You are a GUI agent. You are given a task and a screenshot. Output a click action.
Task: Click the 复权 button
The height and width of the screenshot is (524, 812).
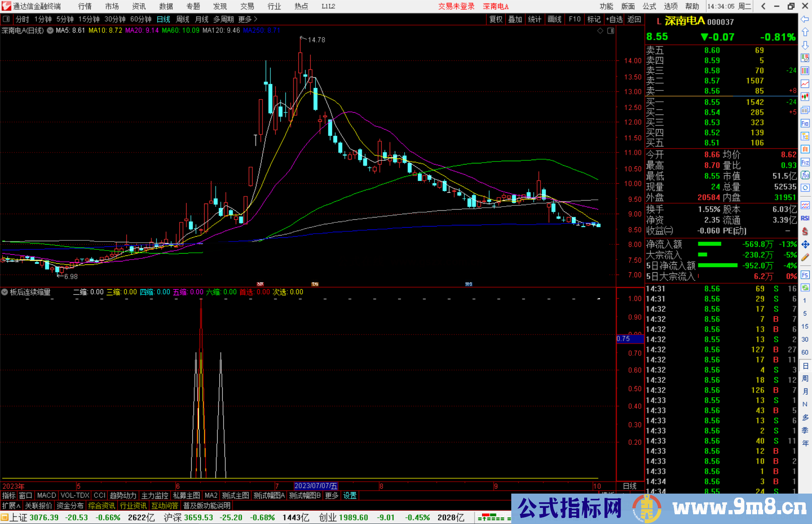(x=496, y=19)
